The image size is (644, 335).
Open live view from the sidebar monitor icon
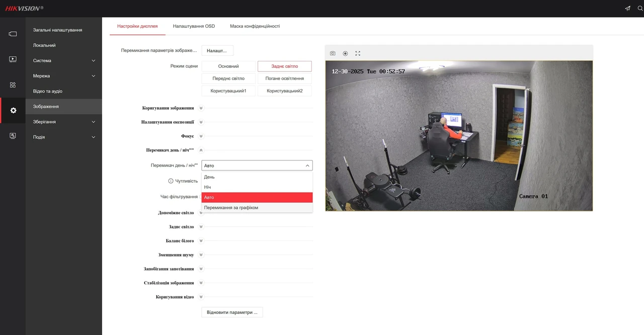point(13,34)
